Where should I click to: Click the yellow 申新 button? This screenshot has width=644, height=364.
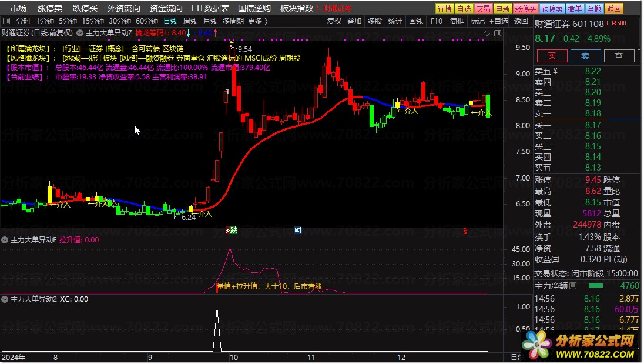503,8
